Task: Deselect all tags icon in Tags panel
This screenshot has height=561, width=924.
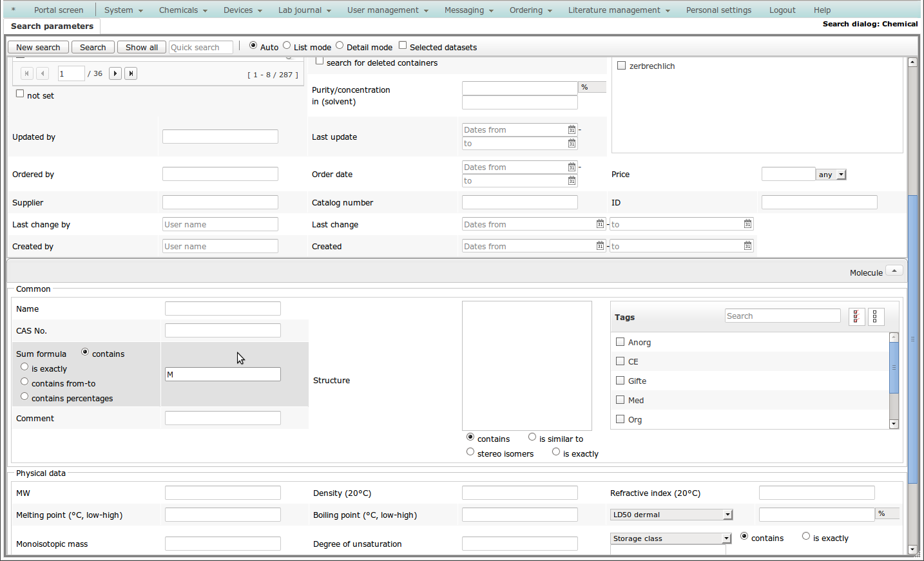Action: pos(876,317)
